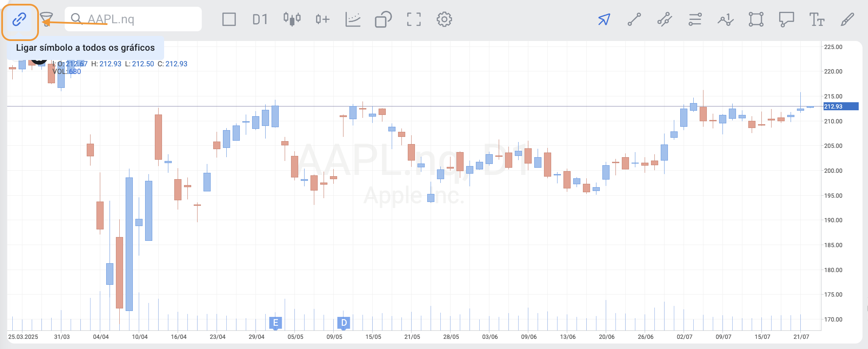Click the 21/07 date axis label

(x=801, y=337)
